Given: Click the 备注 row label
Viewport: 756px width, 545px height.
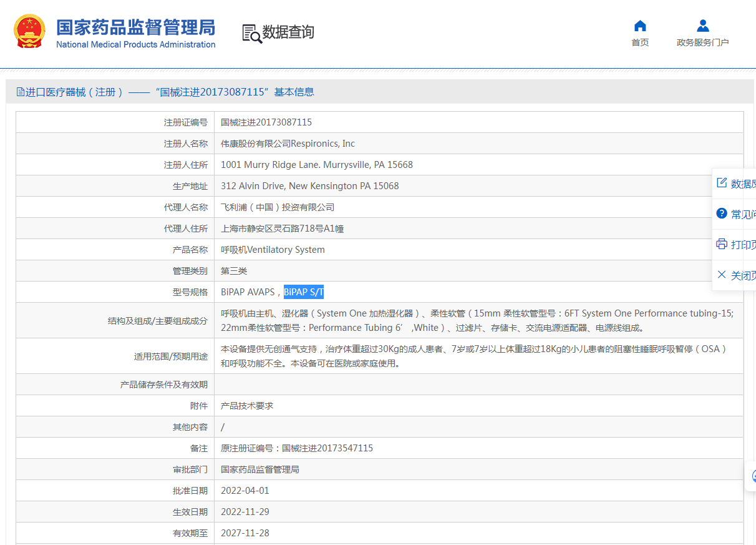Looking at the screenshot, I should pos(199,448).
